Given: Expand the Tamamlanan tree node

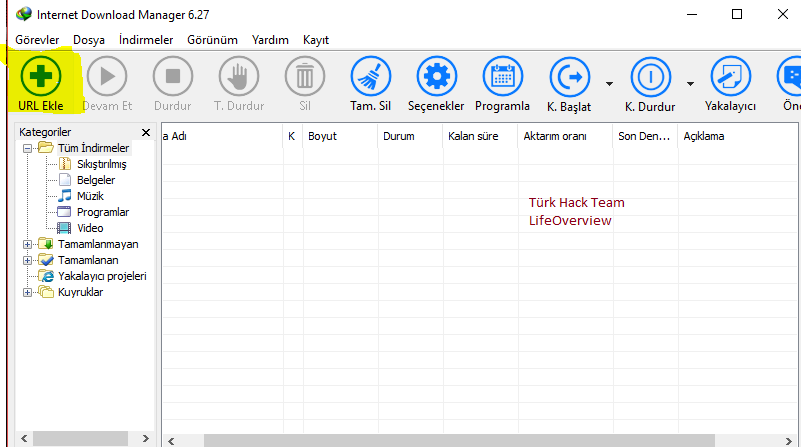Looking at the screenshot, I should click(28, 261).
